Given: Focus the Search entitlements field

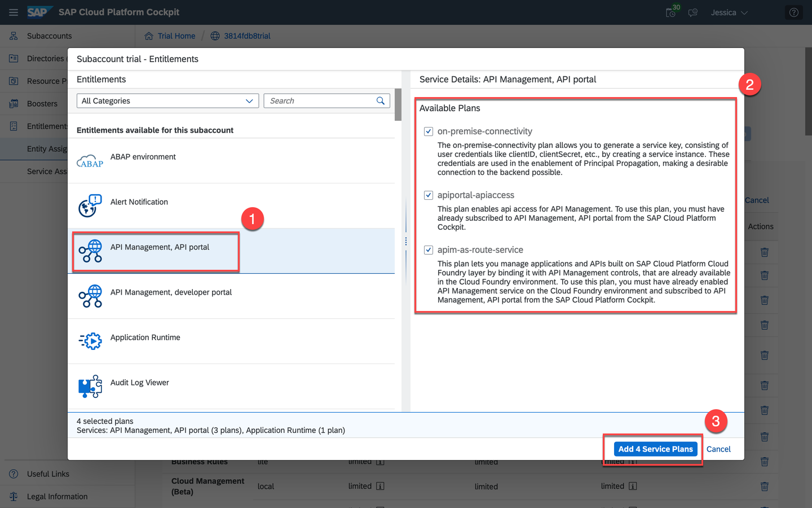Looking at the screenshot, I should pyautogui.click(x=320, y=100).
